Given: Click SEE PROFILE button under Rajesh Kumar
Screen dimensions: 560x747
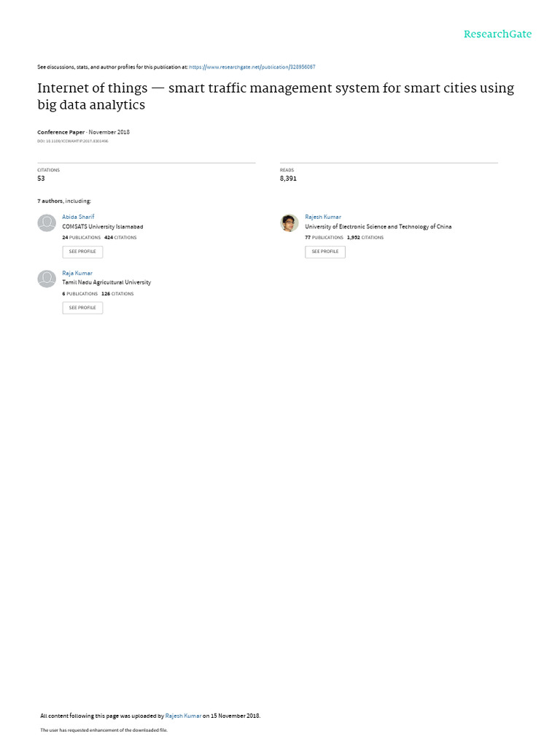Looking at the screenshot, I should [x=324, y=252].
